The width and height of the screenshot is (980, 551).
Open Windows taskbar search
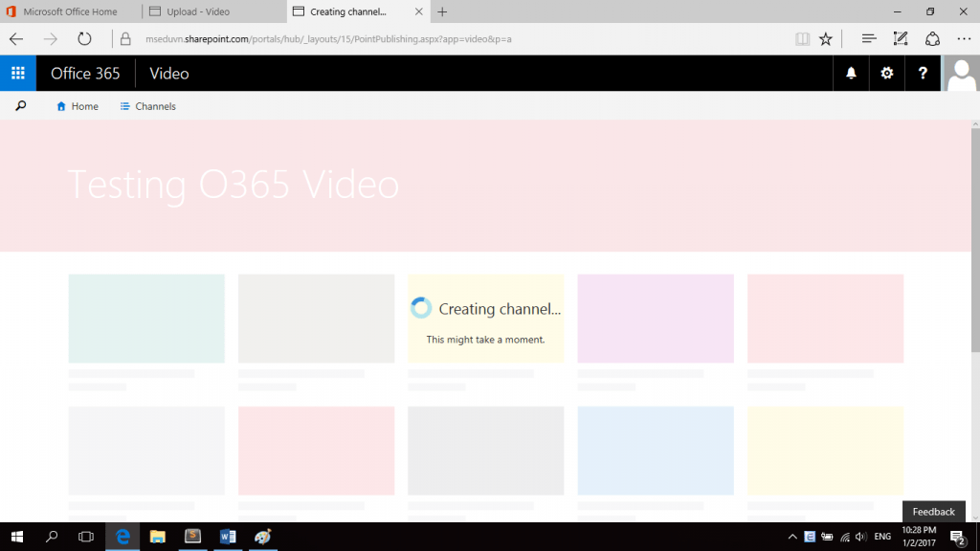pyautogui.click(x=52, y=537)
